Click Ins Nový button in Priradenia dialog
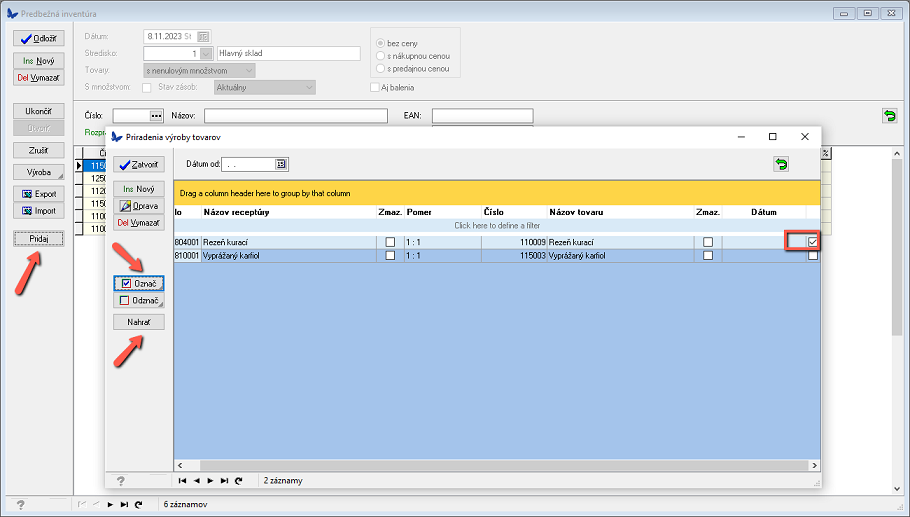 coord(139,189)
